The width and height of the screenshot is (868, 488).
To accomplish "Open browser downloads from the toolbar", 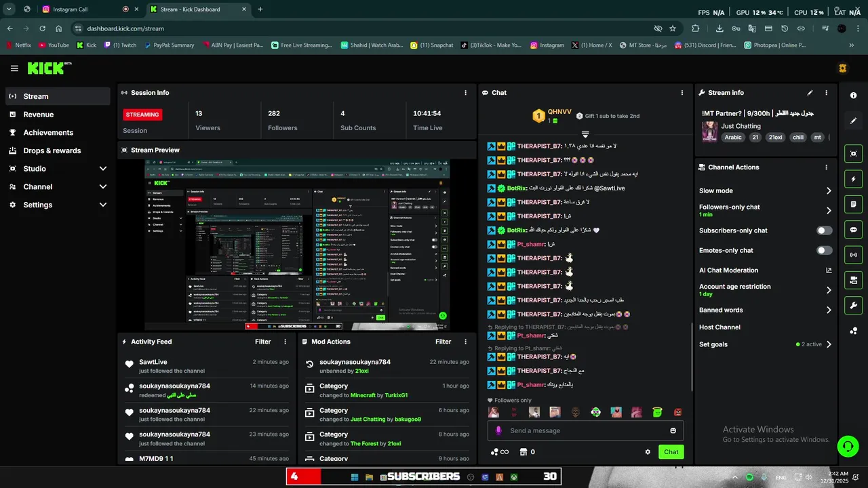I will (x=719, y=28).
